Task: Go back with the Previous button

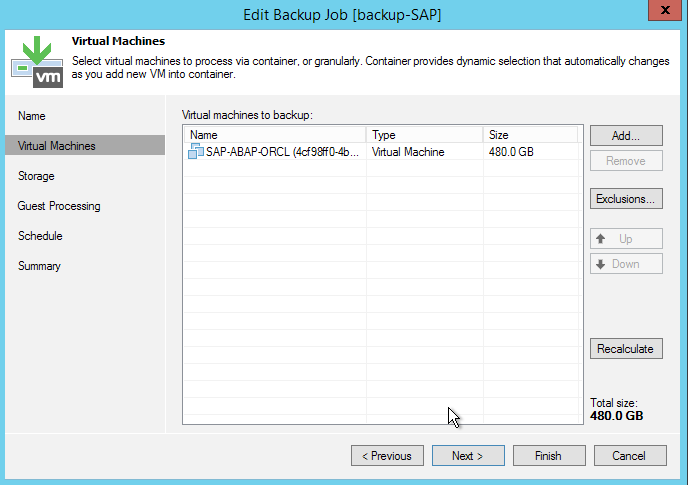Action: (387, 456)
